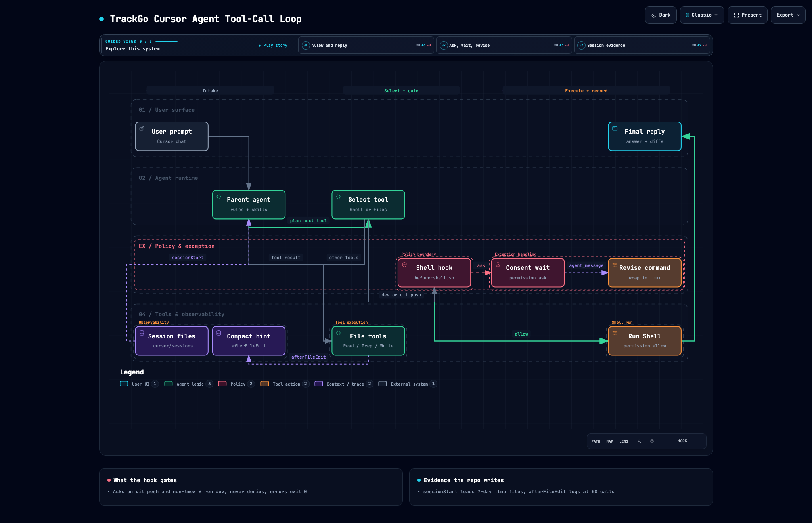Toggle External system legend filter
This screenshot has width=812, height=523.
[408, 384]
